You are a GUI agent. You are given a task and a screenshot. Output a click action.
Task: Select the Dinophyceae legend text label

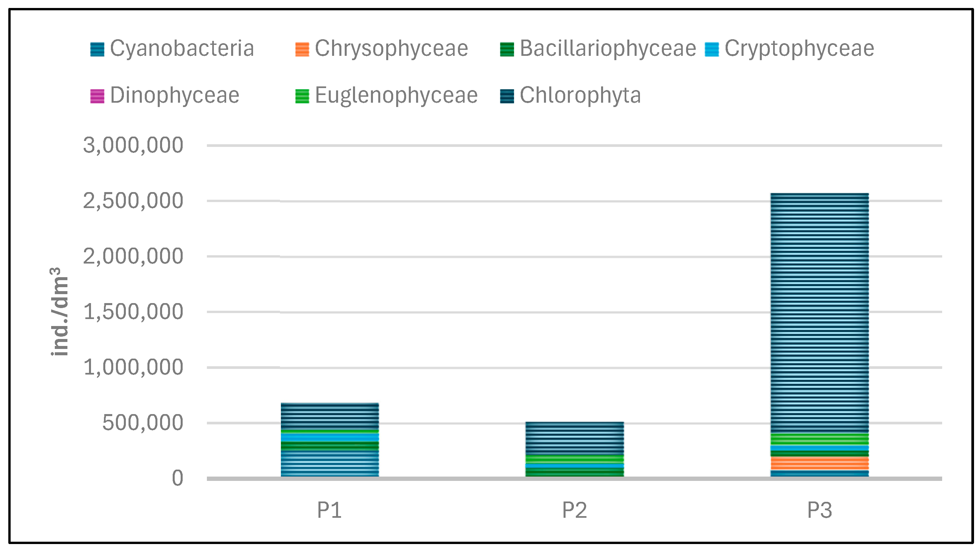(x=174, y=95)
